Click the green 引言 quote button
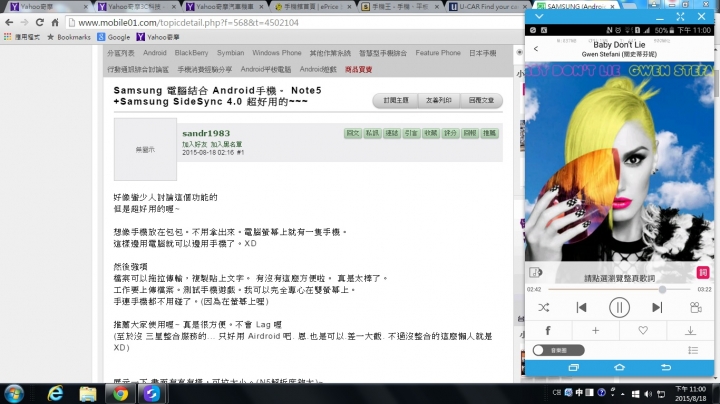 411,133
